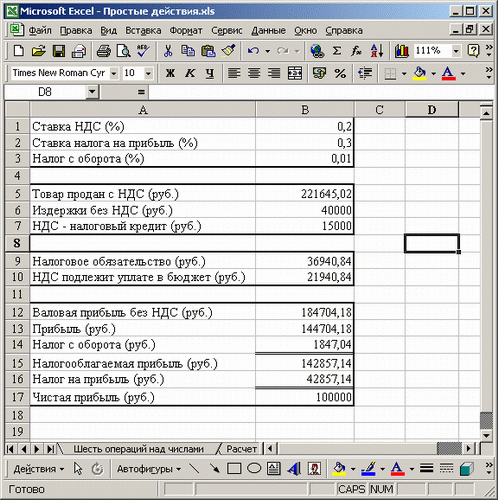The width and height of the screenshot is (498, 500).
Task: Paste using the clipboard icon
Action: coord(208,51)
